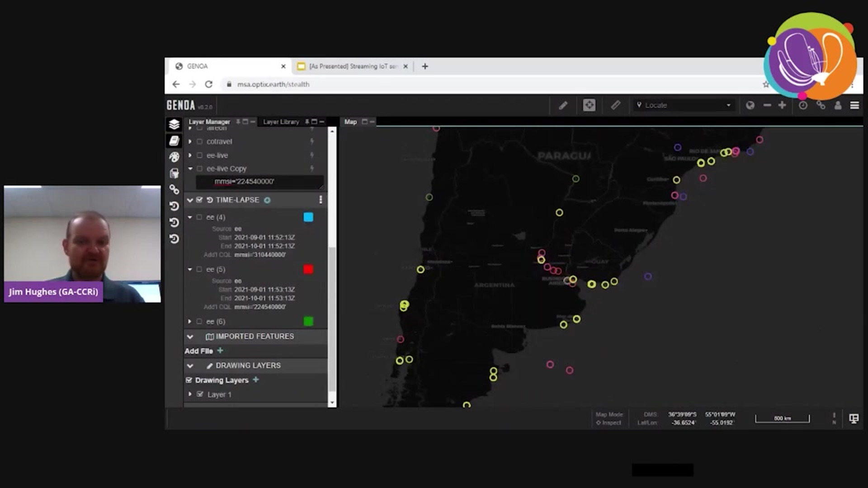Open the streaming IoT browser tab
This screenshot has width=868, height=488.
coord(352,66)
